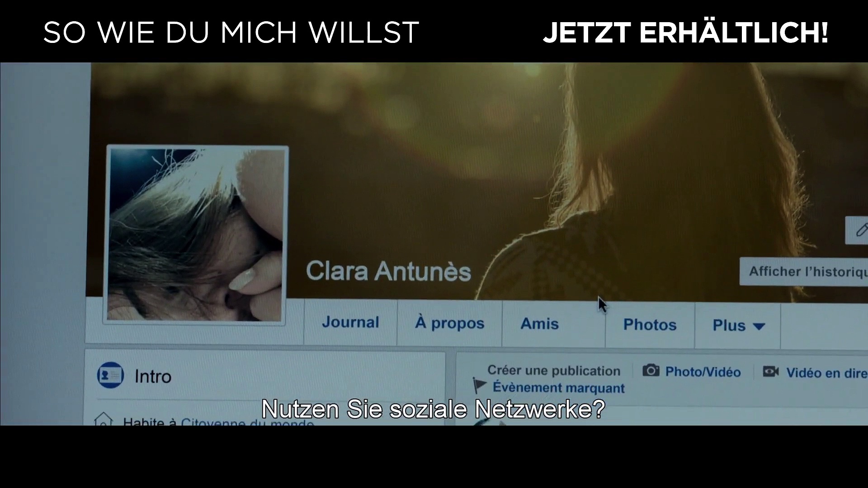Switch to the À propos tab

click(x=449, y=323)
